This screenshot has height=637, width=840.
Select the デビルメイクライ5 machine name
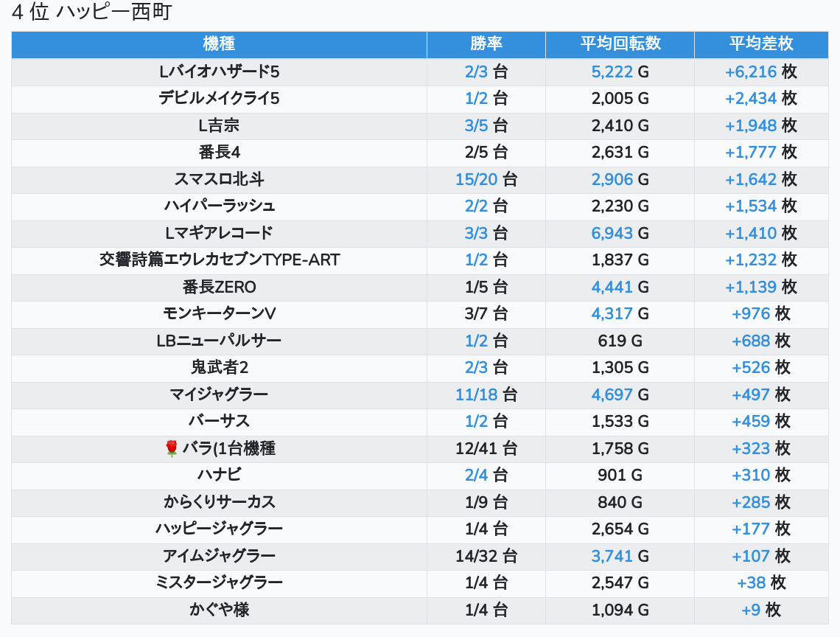click(x=219, y=99)
